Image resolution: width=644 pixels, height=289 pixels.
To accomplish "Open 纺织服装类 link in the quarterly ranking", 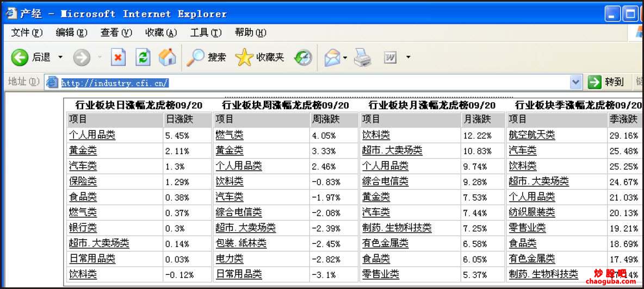I will [x=532, y=212].
